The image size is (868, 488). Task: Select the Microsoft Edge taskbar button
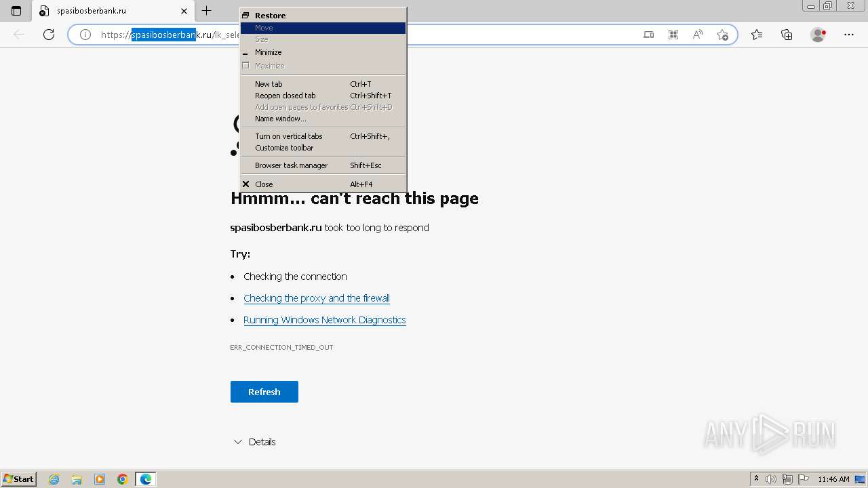pyautogui.click(x=146, y=479)
